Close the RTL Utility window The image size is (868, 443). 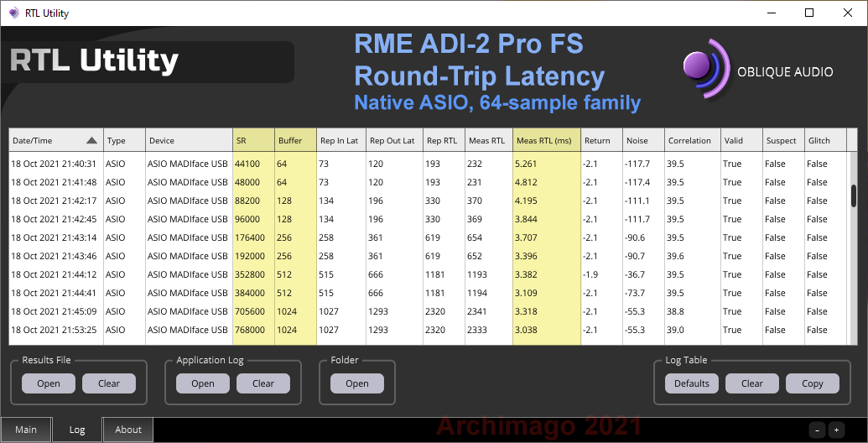848,13
